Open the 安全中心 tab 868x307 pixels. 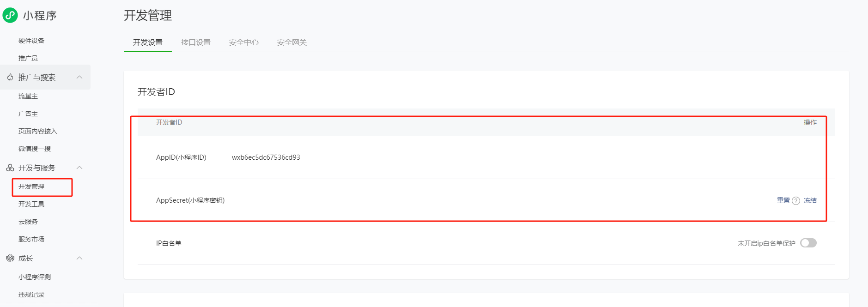(244, 42)
